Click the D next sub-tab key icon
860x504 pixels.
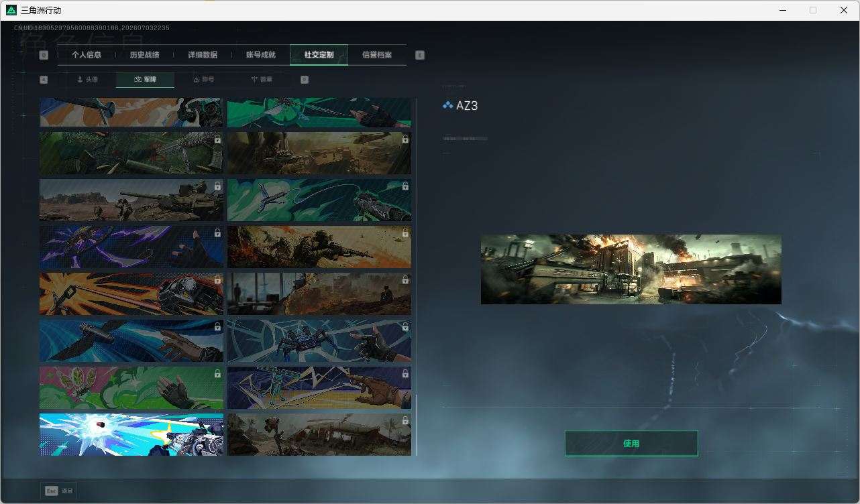click(305, 80)
